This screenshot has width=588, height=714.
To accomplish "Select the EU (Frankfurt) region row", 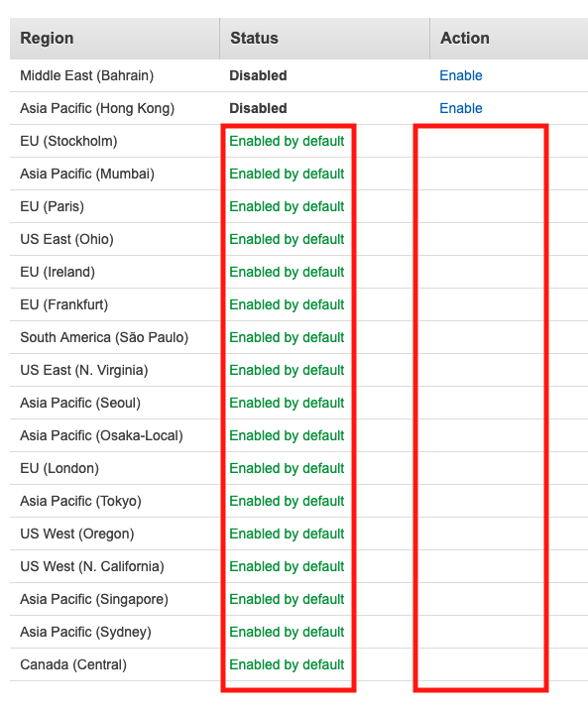I will tap(298, 304).
